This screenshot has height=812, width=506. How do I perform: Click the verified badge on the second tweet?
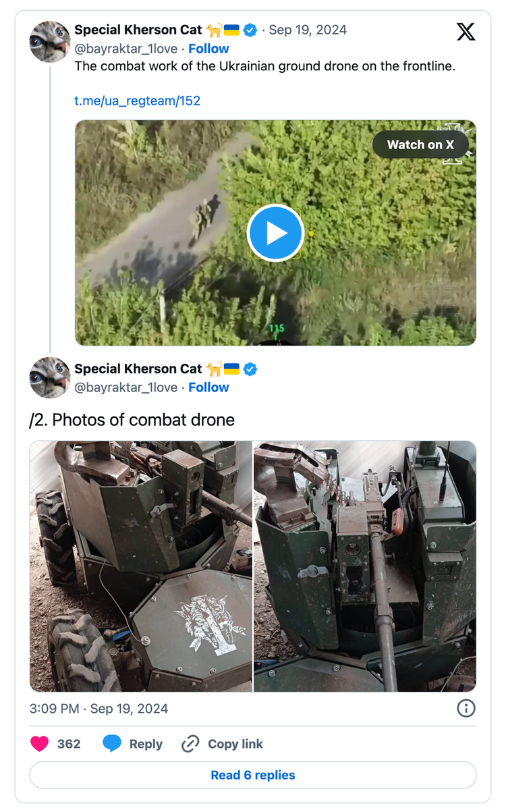250,369
